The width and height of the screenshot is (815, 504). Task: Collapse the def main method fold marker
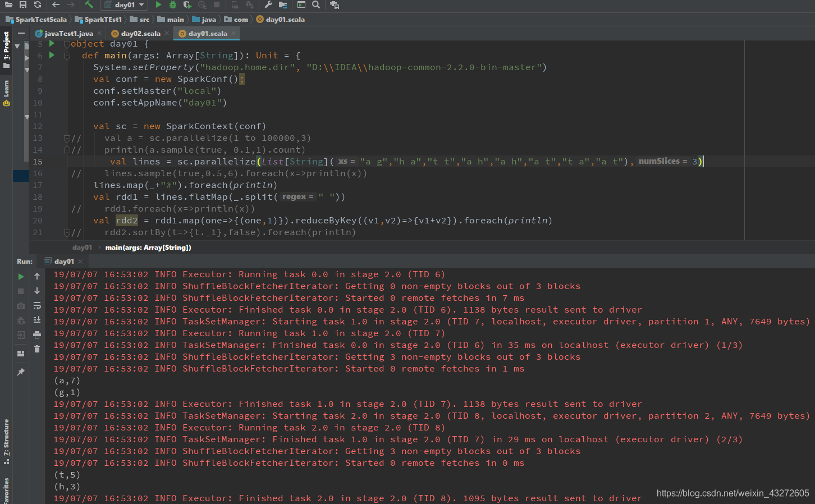point(67,56)
